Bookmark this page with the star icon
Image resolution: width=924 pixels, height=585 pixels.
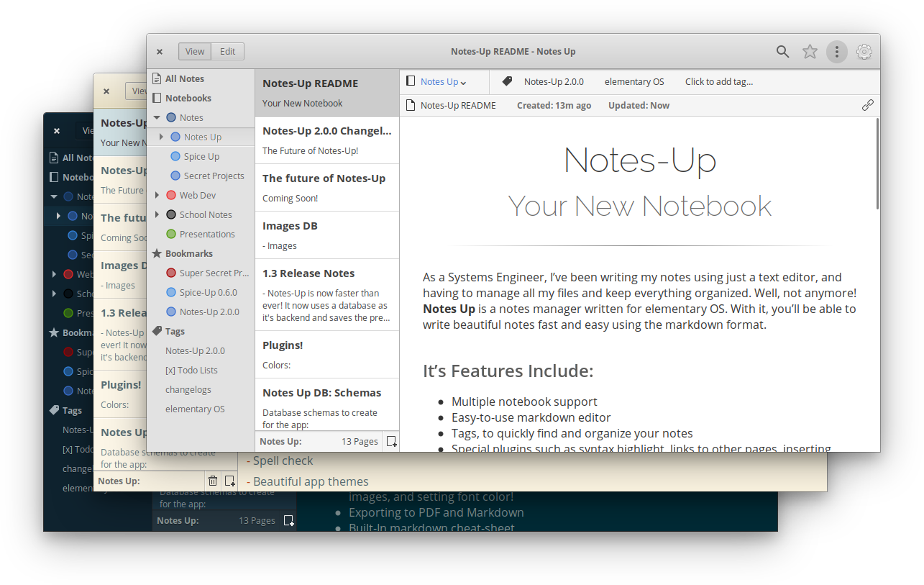coord(810,52)
